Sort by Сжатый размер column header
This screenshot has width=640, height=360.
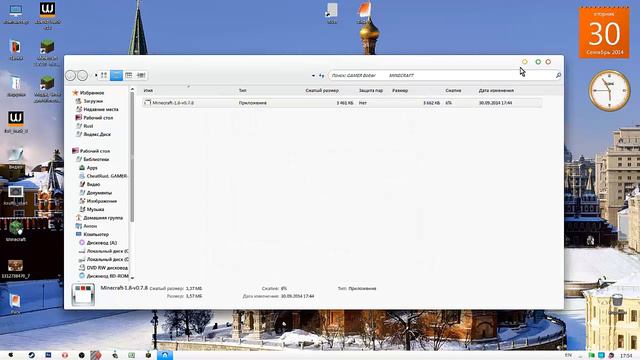[322, 91]
